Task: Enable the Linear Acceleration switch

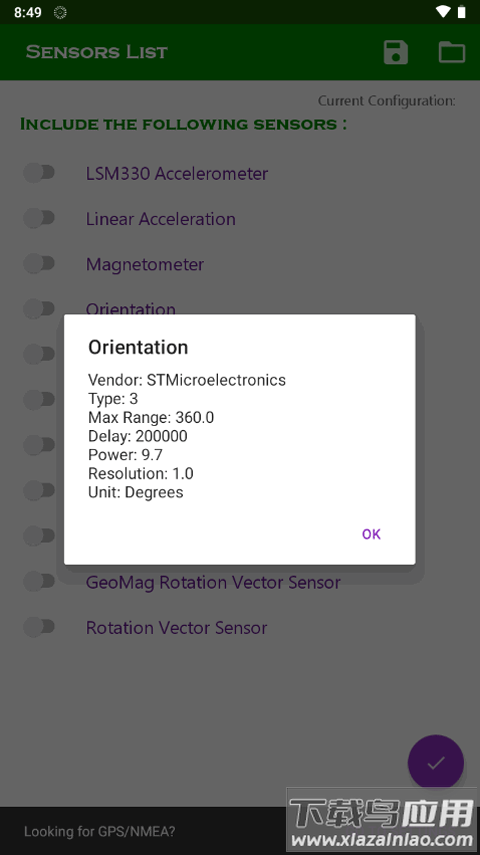Action: [x=39, y=218]
